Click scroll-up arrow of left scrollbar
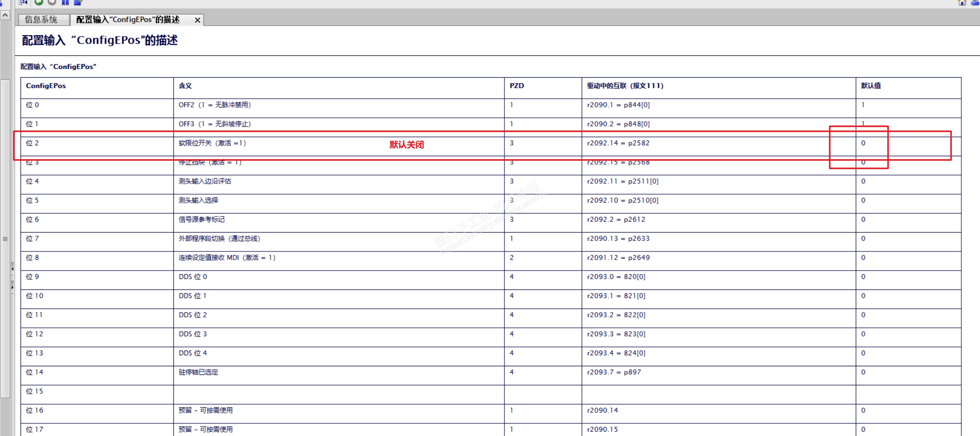This screenshot has height=436, width=980. pyautogui.click(x=5, y=15)
